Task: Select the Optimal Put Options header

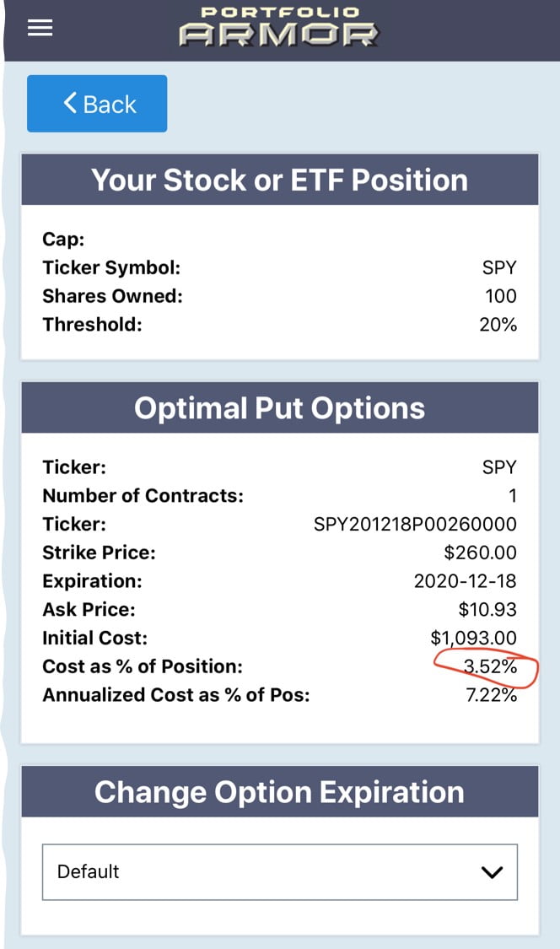Action: pyautogui.click(x=279, y=408)
